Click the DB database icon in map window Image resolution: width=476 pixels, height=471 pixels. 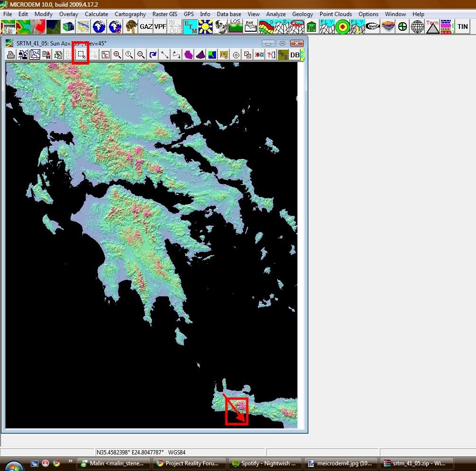pyautogui.click(x=295, y=55)
